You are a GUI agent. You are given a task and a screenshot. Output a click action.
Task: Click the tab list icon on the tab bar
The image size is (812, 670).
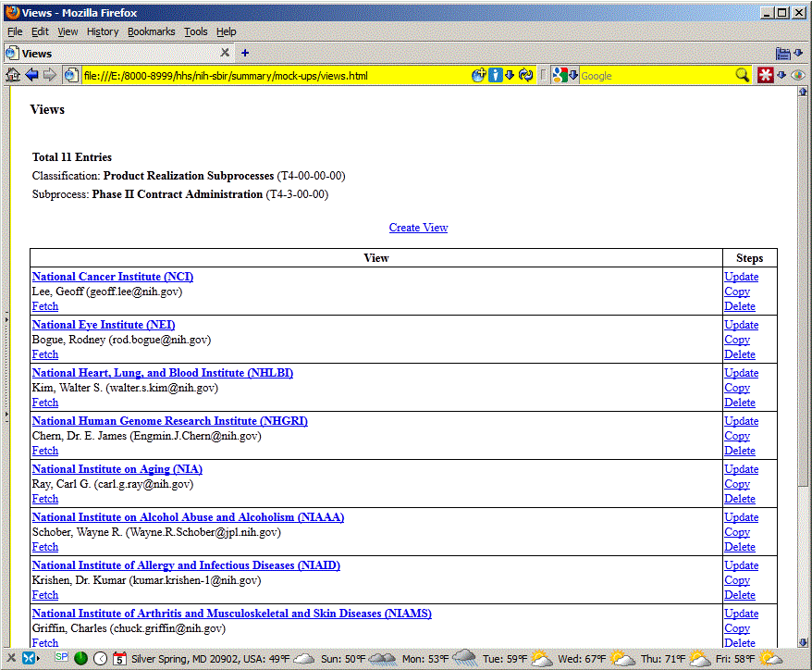pos(783,54)
